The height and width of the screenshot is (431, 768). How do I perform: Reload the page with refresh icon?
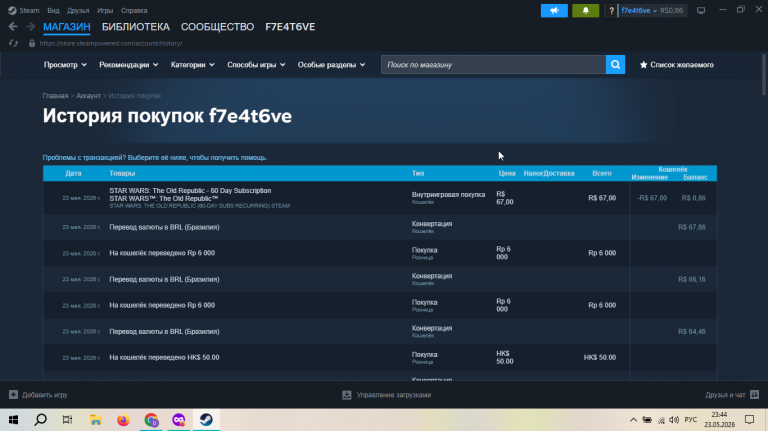[x=13, y=43]
